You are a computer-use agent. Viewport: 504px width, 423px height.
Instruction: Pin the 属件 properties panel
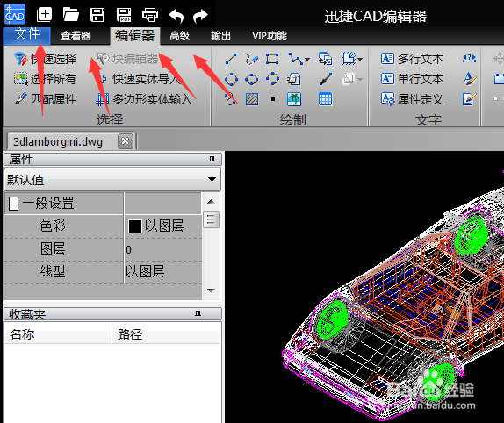click(212, 160)
